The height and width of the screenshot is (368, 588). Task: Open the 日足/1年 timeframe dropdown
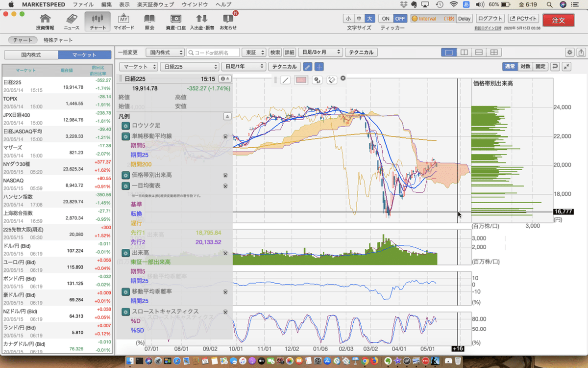(x=244, y=66)
